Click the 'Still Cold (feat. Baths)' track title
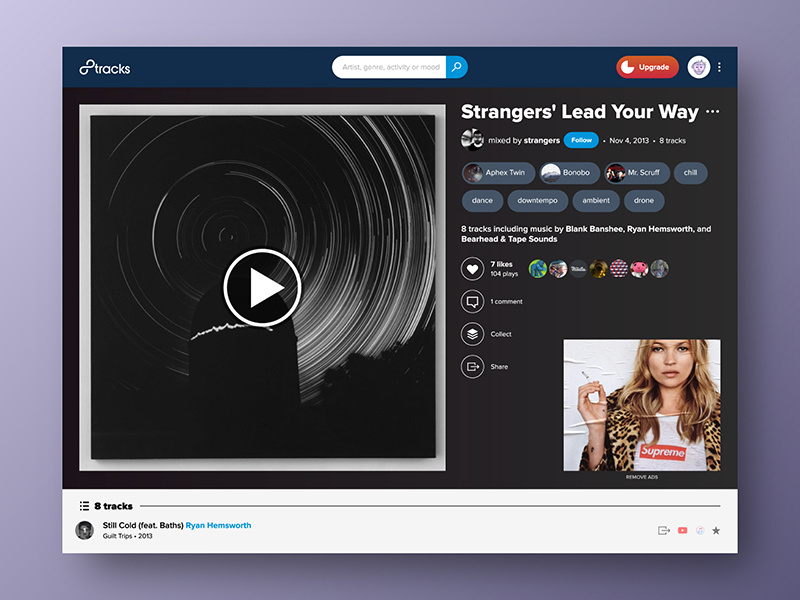This screenshot has width=800, height=600. tap(143, 525)
